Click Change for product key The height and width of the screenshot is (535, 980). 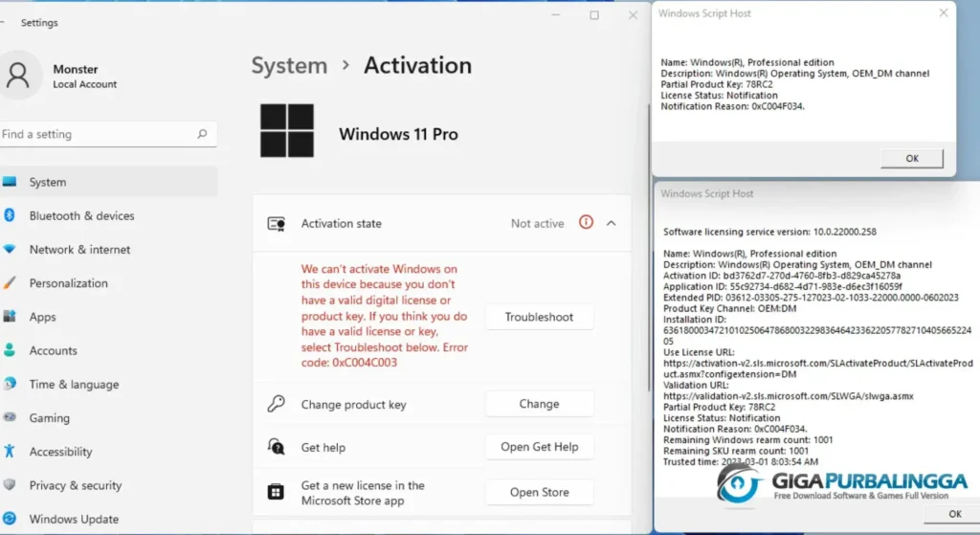[x=539, y=404]
